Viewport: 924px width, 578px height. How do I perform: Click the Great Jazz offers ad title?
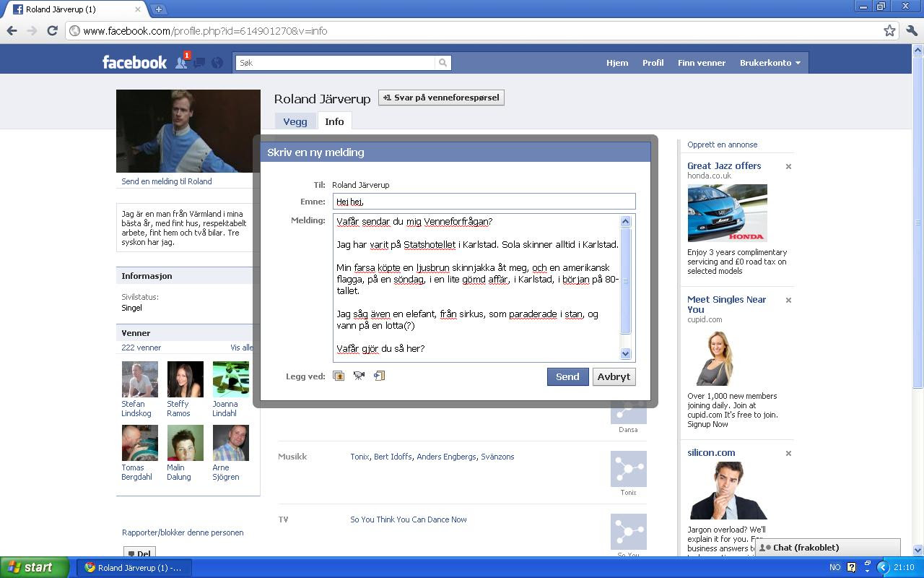(x=724, y=165)
